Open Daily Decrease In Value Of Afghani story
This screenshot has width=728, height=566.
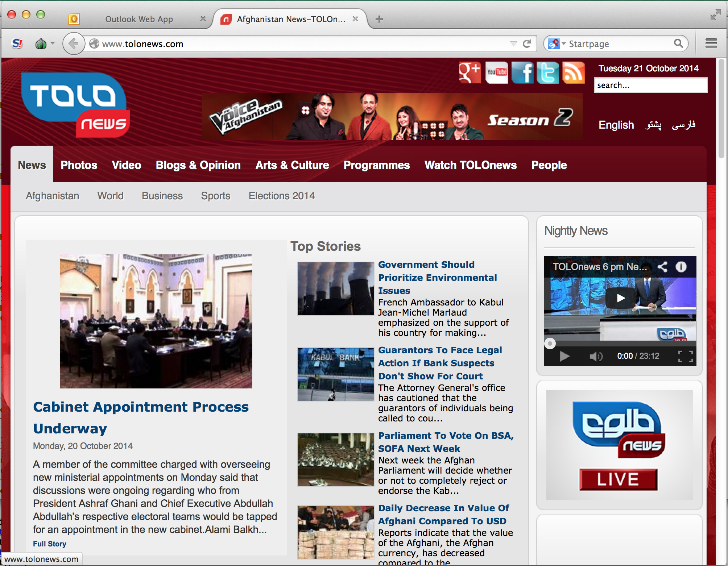[x=443, y=515]
